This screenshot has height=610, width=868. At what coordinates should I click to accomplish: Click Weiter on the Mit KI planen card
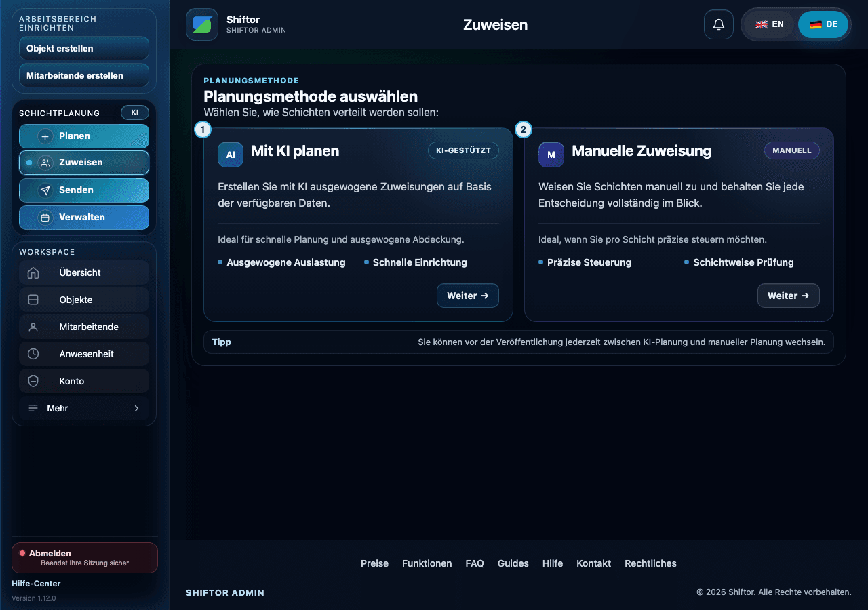click(468, 296)
